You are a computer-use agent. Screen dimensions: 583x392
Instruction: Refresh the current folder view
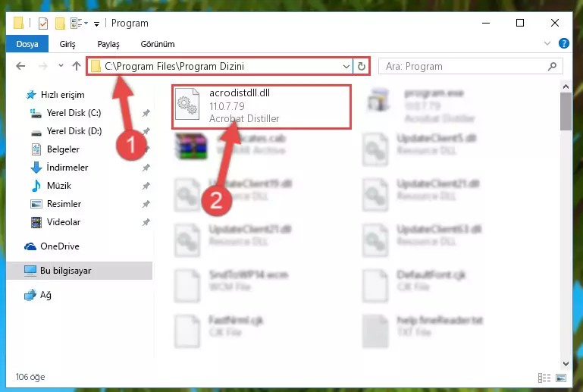[361, 66]
